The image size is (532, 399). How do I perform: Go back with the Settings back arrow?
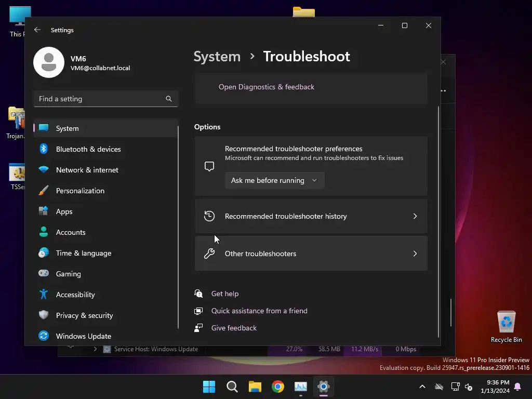point(37,30)
